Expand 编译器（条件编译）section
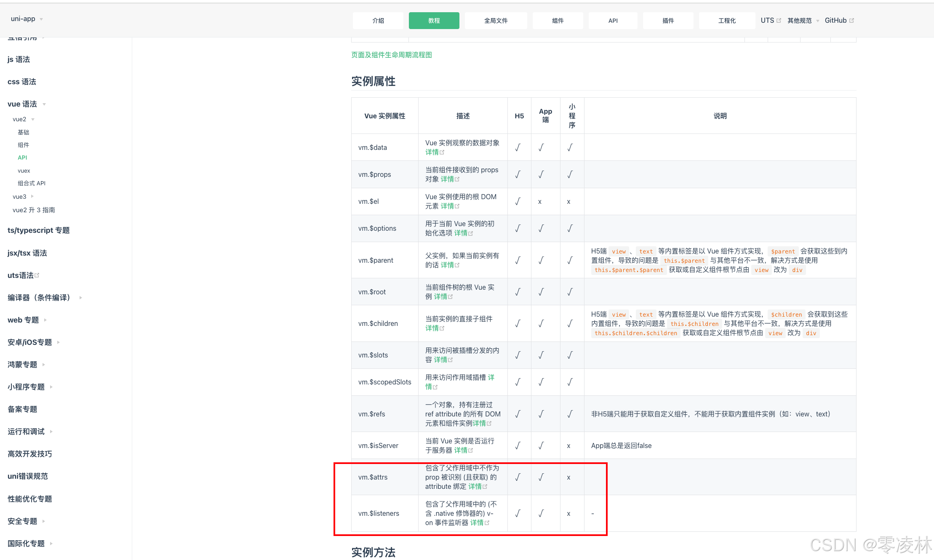The height and width of the screenshot is (560, 934). [80, 298]
